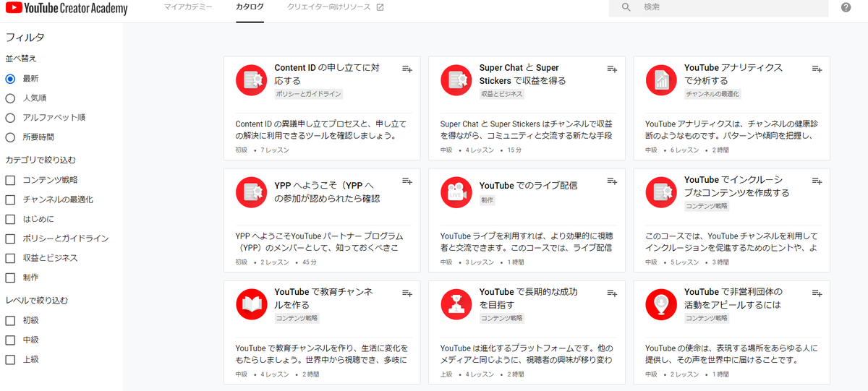Add 'インクルーシブなコンテンツを作成する' course to playlist
This screenshot has height=391, width=868.
817,181
